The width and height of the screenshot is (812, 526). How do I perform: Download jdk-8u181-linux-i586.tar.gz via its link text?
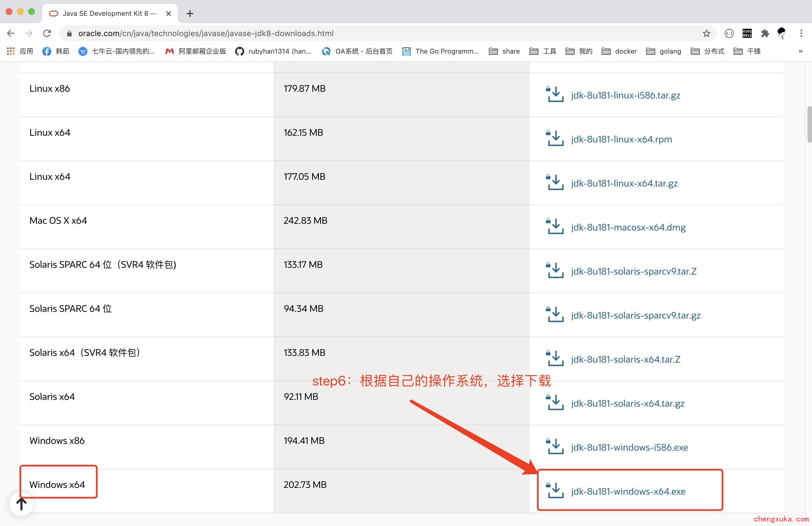625,95
